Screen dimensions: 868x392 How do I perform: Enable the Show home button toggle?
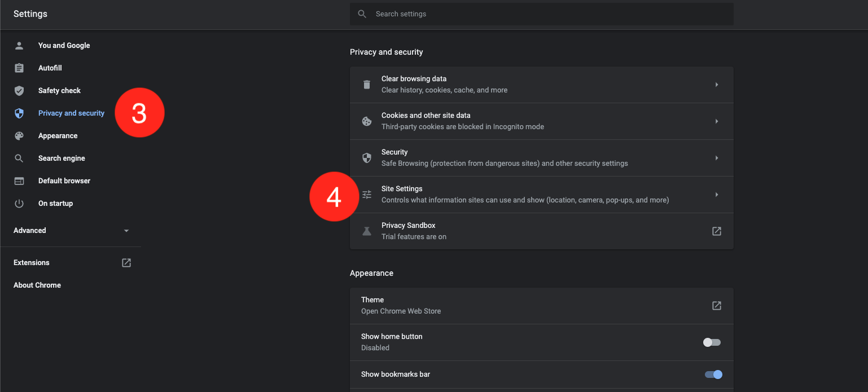click(712, 342)
